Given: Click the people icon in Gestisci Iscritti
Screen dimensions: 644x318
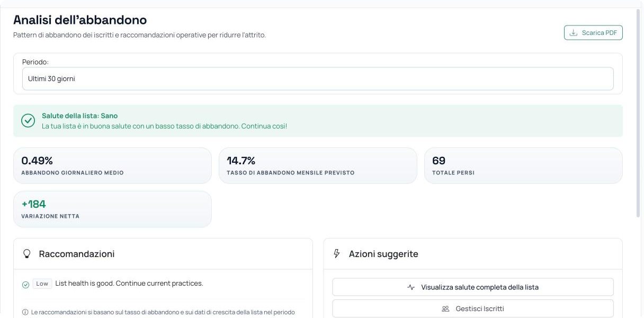Looking at the screenshot, I should [445, 308].
